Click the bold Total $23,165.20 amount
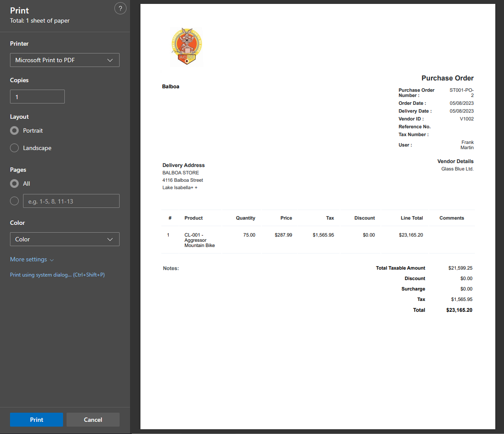504x434 pixels. 459,310
